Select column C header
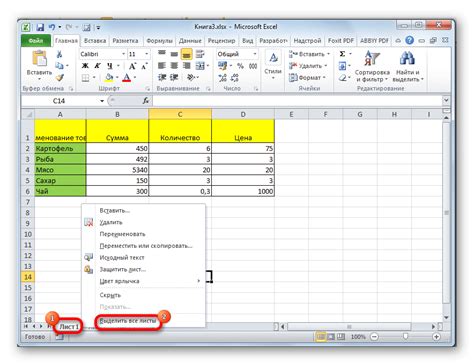The height and width of the screenshot is (364, 474). (180, 114)
